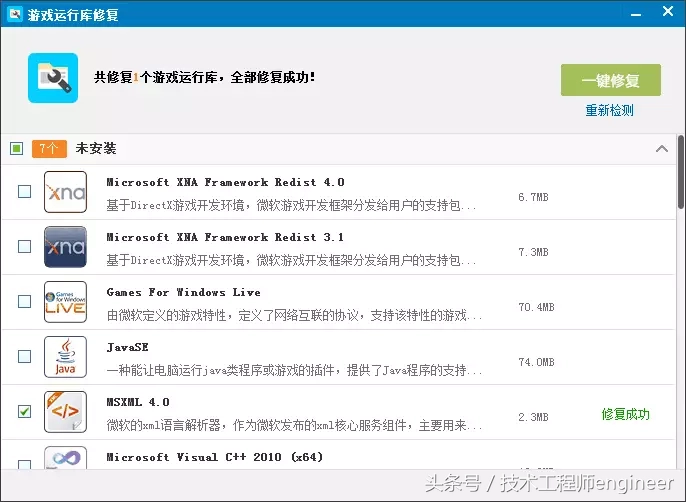Check the Visual C++ 2010 (x64) checkbox

tap(24, 464)
